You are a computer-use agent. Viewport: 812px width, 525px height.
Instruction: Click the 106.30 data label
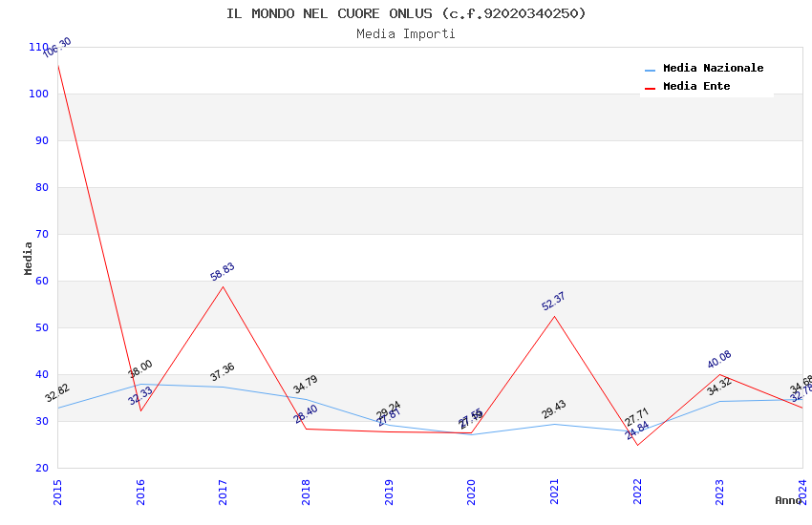(x=57, y=48)
